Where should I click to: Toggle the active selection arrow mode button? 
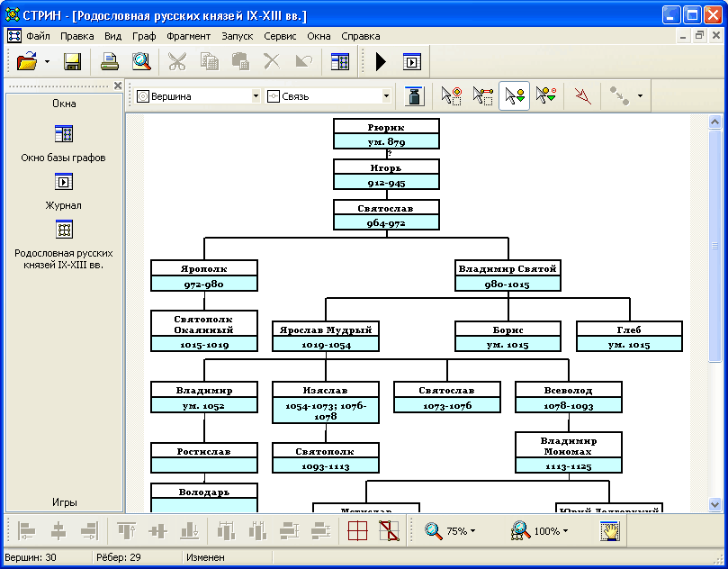515,95
